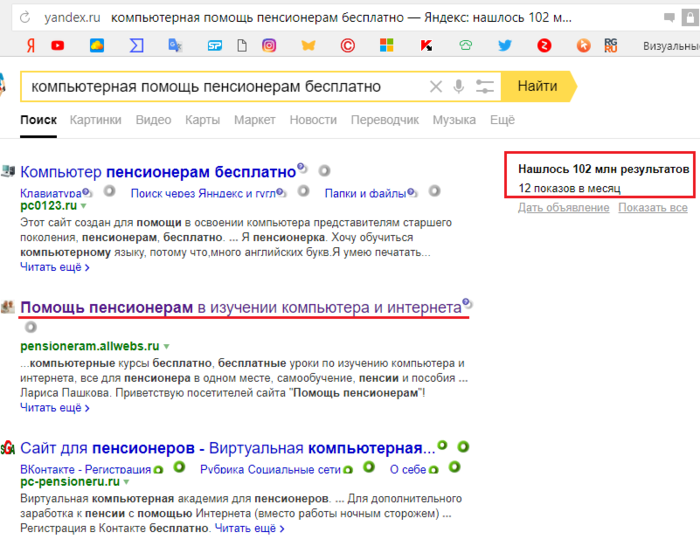
Task: Open the cloud storage bookmark icon
Action: pos(97,46)
